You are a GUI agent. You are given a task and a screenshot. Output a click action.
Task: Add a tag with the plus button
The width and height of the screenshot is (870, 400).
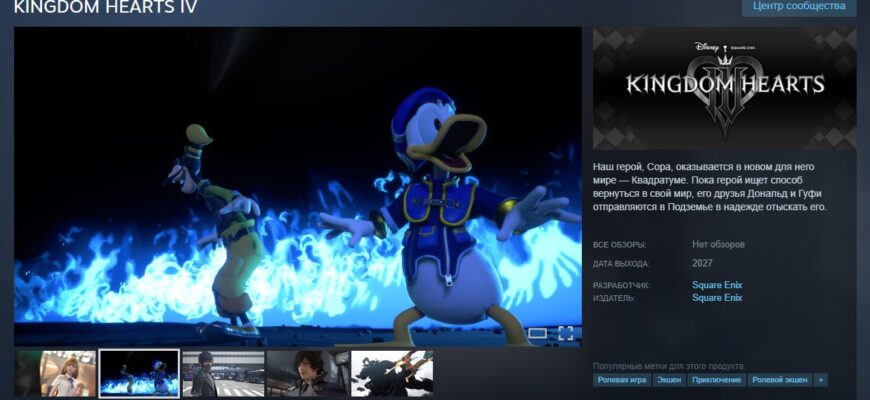(x=821, y=380)
